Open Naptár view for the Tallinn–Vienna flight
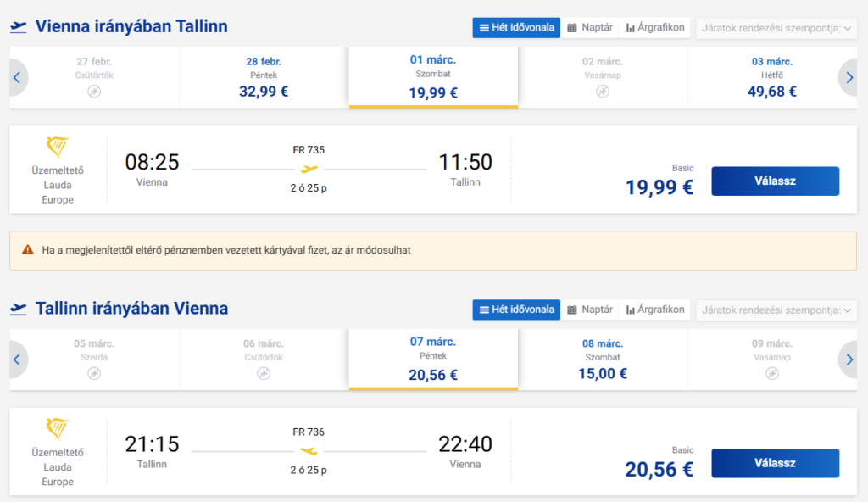 (x=590, y=310)
